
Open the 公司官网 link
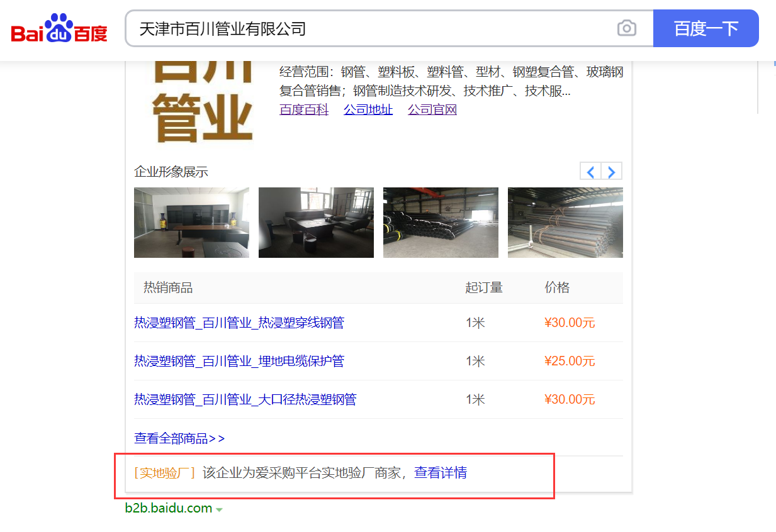coord(432,109)
